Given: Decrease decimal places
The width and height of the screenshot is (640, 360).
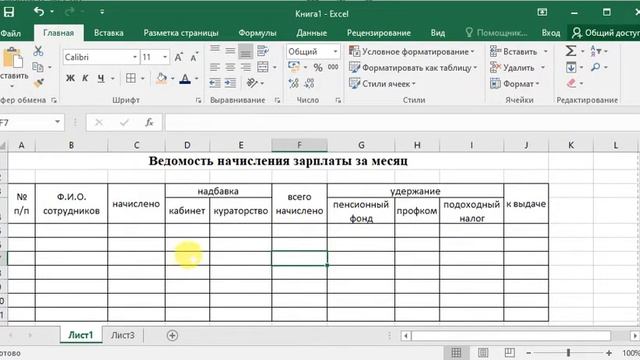Looking at the screenshot, I should pyautogui.click(x=309, y=83).
